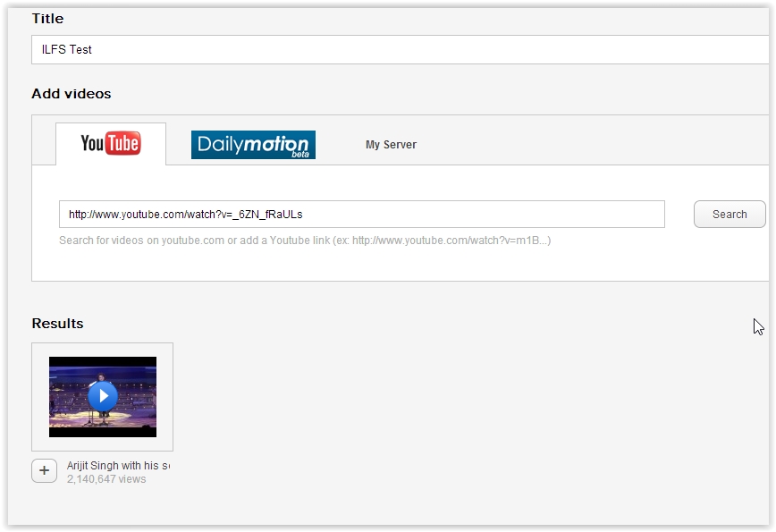Click the Add videos heading

click(x=72, y=94)
